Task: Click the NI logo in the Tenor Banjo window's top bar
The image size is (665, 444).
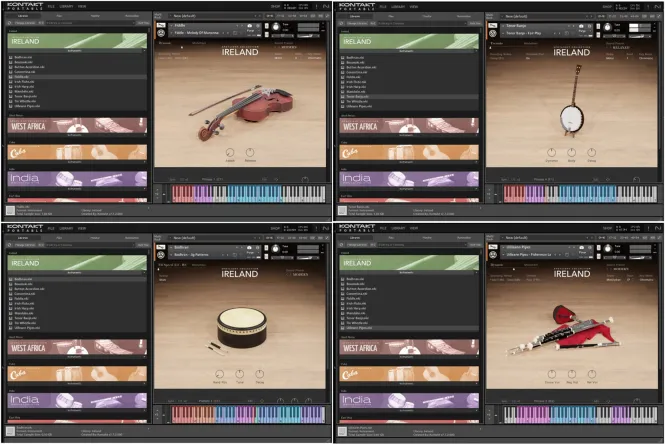Action: tap(658, 7)
